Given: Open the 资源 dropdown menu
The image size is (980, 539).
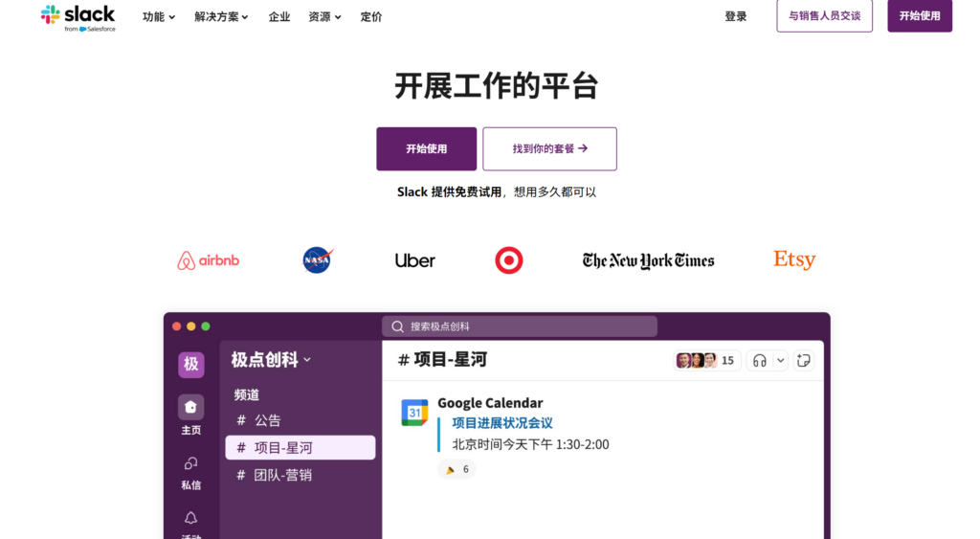Looking at the screenshot, I should pos(324,17).
